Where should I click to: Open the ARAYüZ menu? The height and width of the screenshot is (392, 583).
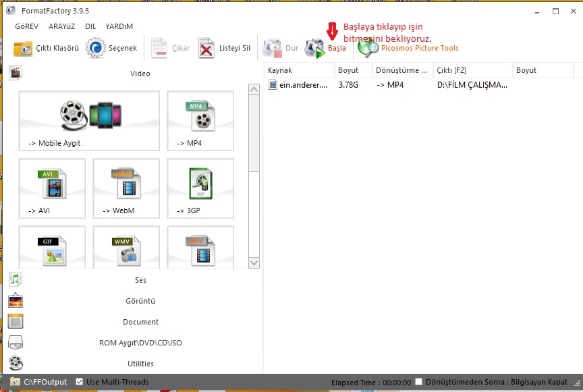(x=61, y=26)
